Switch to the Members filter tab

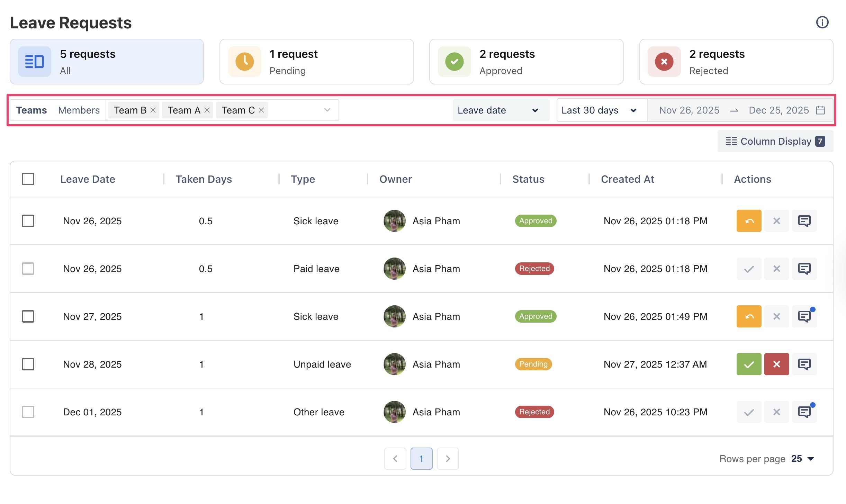coord(79,110)
